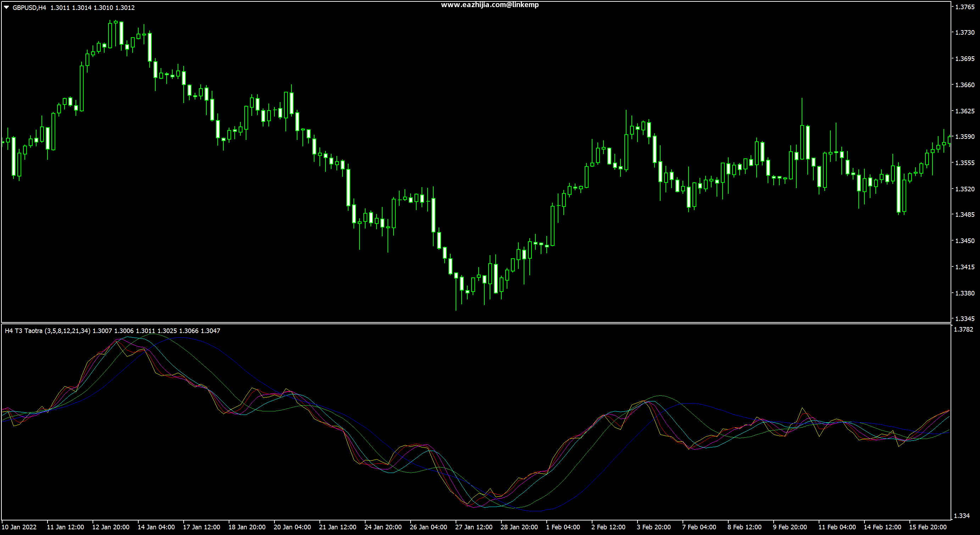
Task: Select the 8 Feb 12:00 time axis label
Action: coord(745,527)
